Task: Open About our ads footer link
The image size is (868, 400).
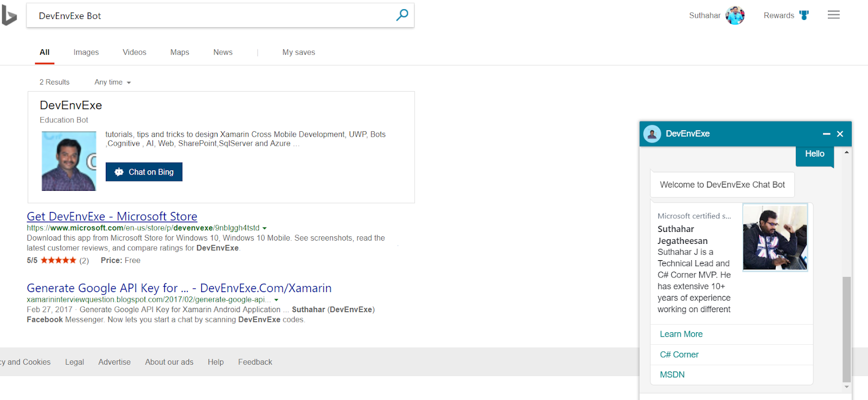Action: tap(169, 362)
